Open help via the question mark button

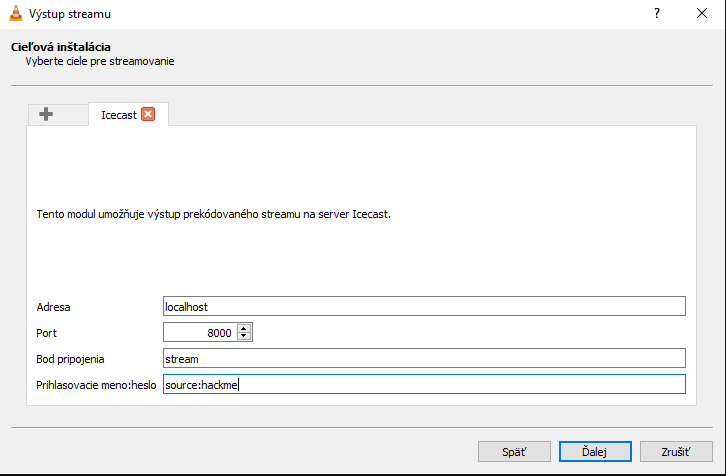(x=657, y=13)
